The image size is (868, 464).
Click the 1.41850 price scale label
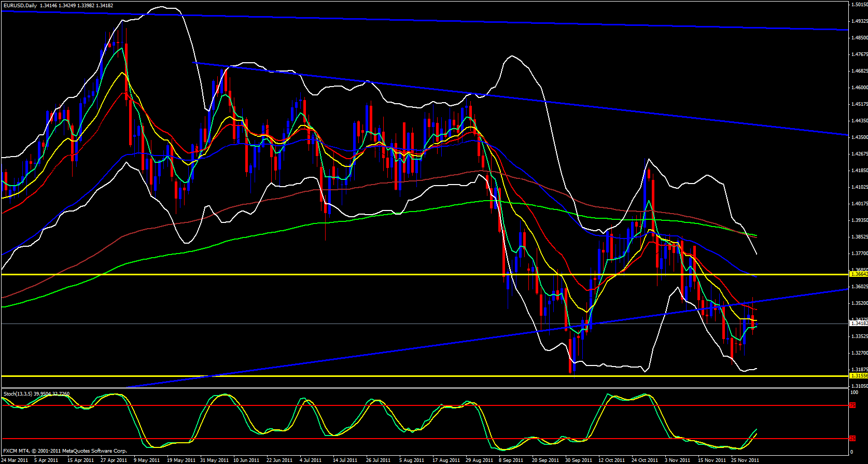(859, 171)
